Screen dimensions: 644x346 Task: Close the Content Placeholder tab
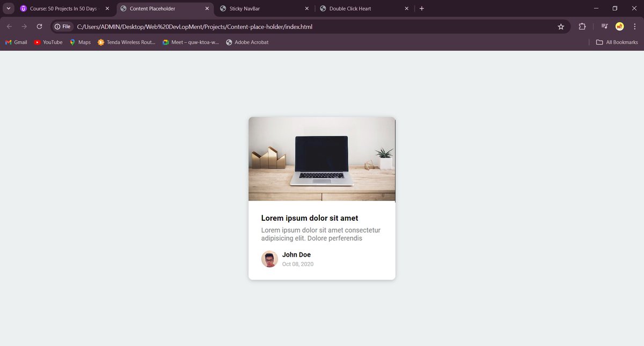click(207, 9)
